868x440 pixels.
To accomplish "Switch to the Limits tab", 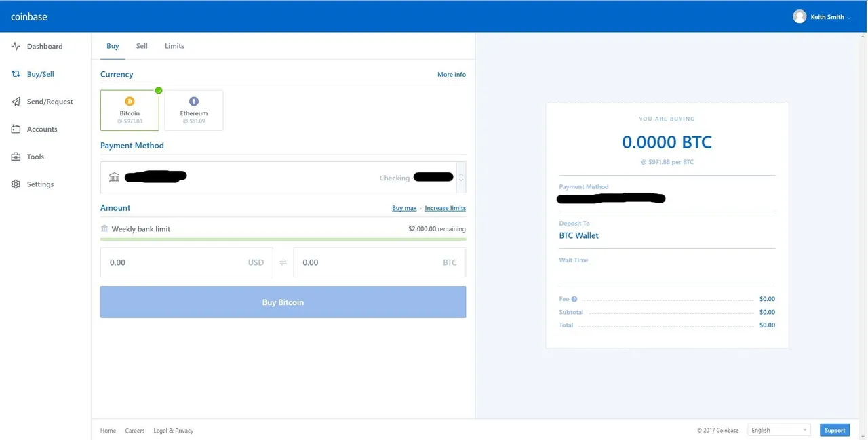I will [x=174, y=46].
